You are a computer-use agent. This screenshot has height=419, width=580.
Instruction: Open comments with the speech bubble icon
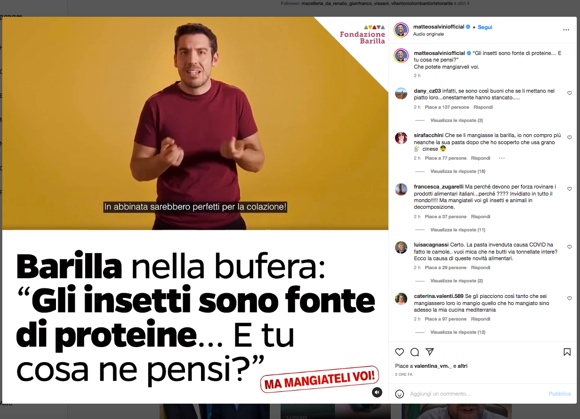pyautogui.click(x=415, y=352)
